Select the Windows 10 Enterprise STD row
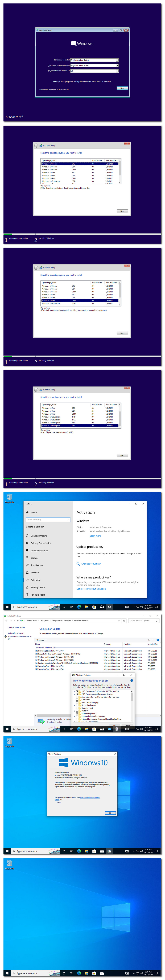The width and height of the screenshot is (165, 980). 80,423
